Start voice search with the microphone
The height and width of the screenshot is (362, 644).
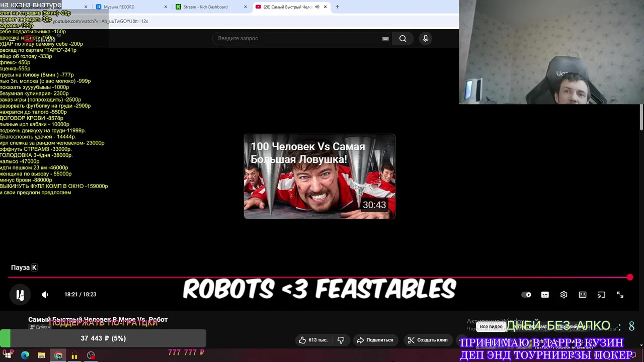click(426, 38)
